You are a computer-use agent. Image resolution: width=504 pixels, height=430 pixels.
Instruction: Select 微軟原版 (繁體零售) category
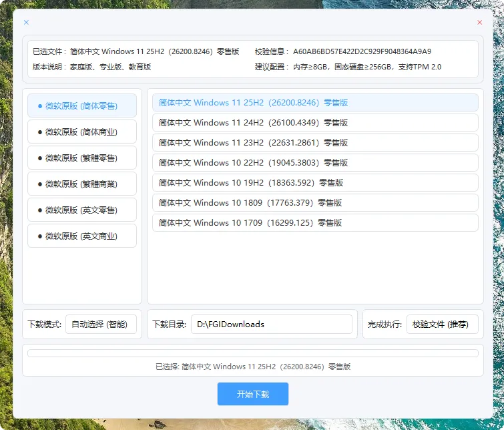point(82,158)
